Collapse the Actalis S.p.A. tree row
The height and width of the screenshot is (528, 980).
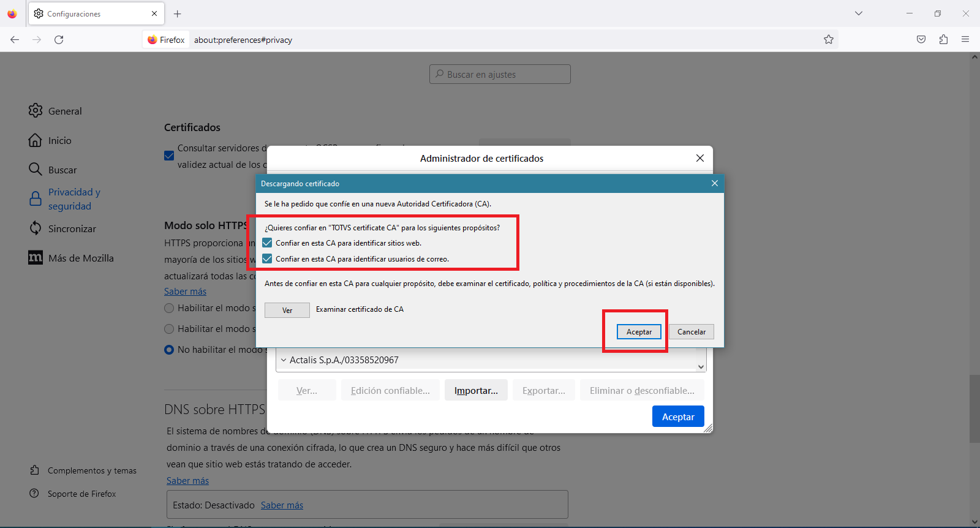click(x=284, y=360)
